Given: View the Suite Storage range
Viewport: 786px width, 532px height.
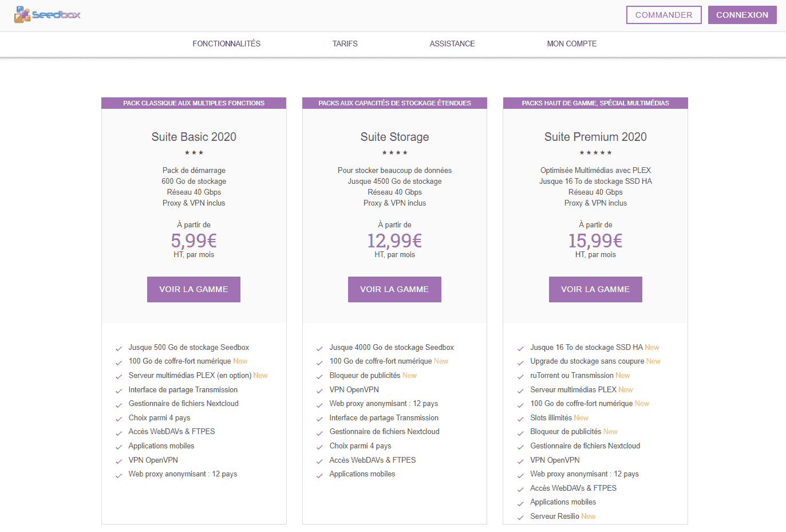Looking at the screenshot, I should click(x=394, y=289).
